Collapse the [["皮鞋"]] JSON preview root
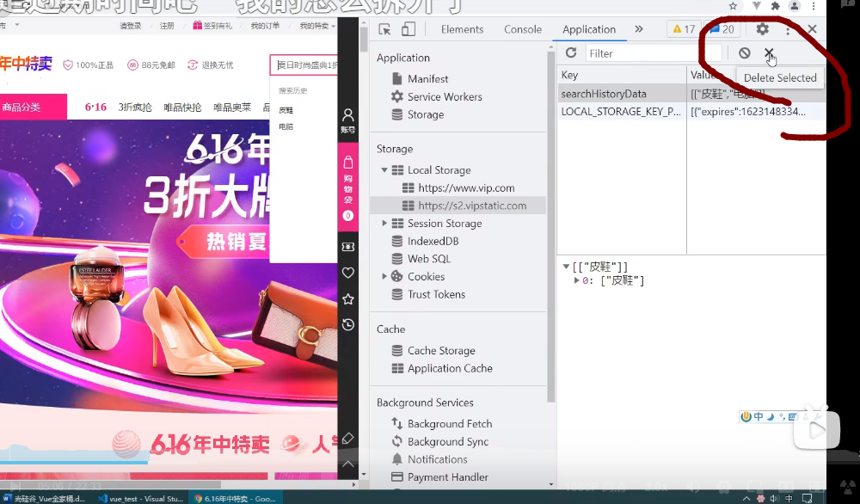This screenshot has width=860, height=504. click(566, 267)
